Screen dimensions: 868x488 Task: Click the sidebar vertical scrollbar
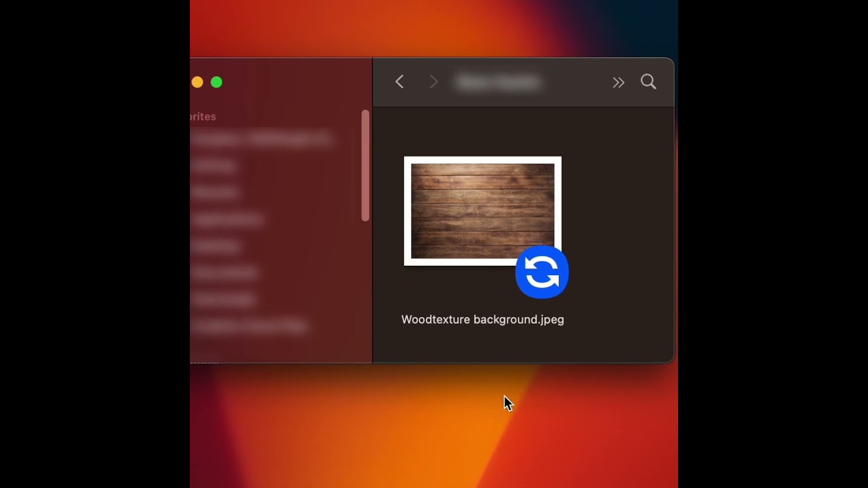[x=366, y=165]
